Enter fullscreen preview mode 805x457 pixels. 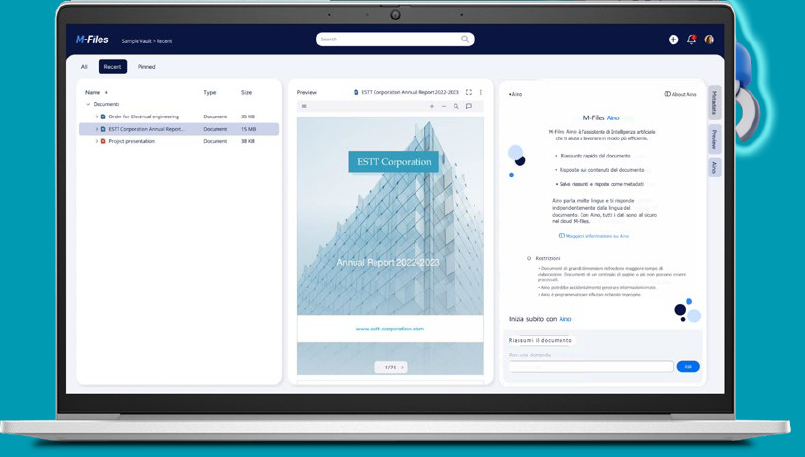(468, 92)
